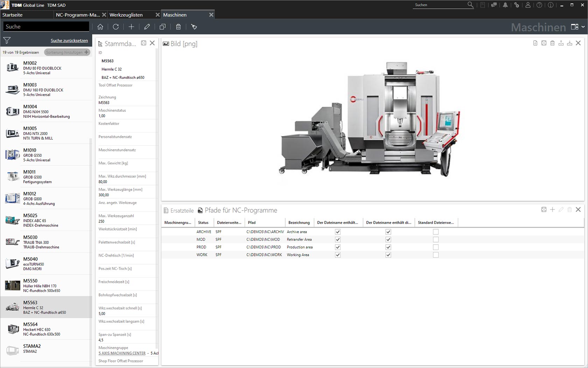Upload an image via Bild panel upload icon

tap(561, 43)
